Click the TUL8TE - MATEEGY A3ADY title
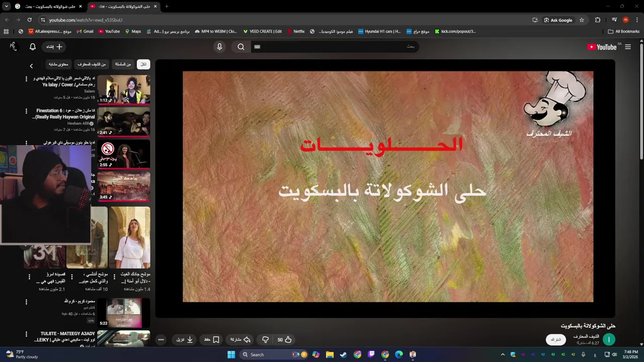This screenshot has height=362, width=644. pos(64,336)
